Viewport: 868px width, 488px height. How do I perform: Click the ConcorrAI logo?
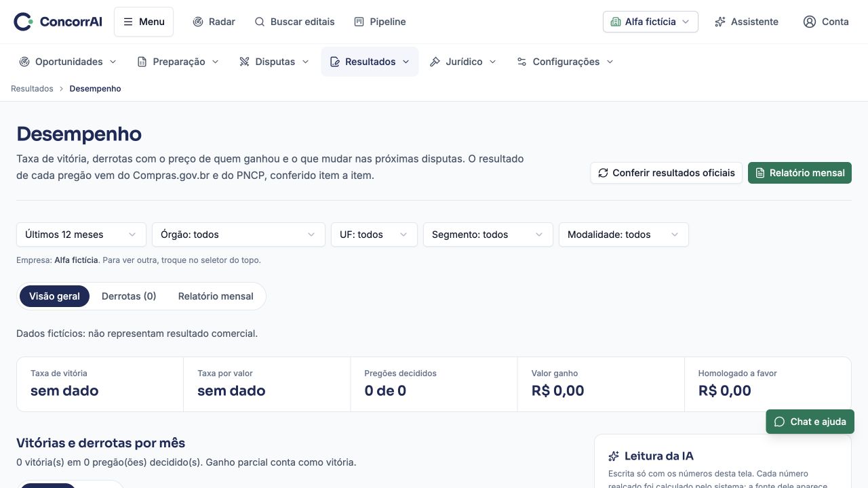[x=58, y=22]
